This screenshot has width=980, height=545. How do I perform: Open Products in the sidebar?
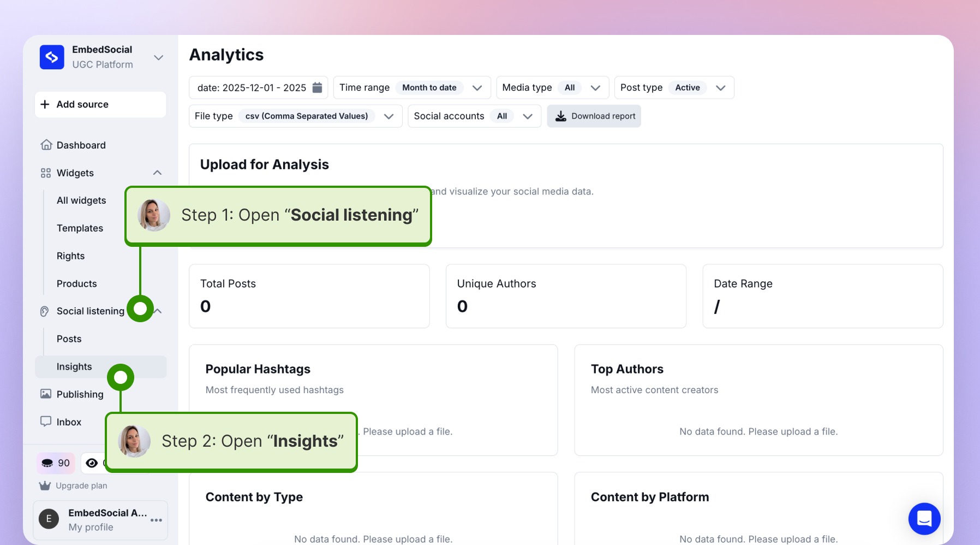pos(77,284)
